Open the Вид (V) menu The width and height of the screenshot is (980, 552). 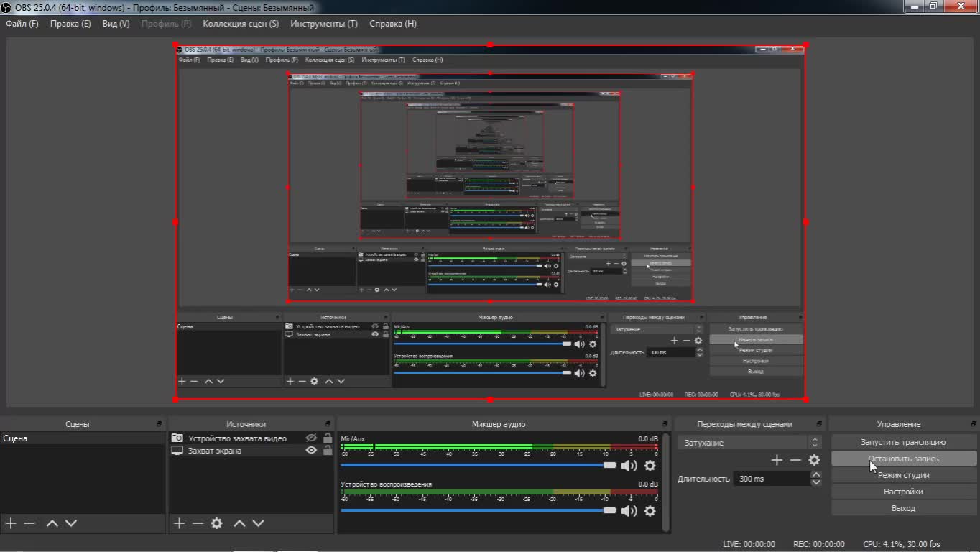116,24
